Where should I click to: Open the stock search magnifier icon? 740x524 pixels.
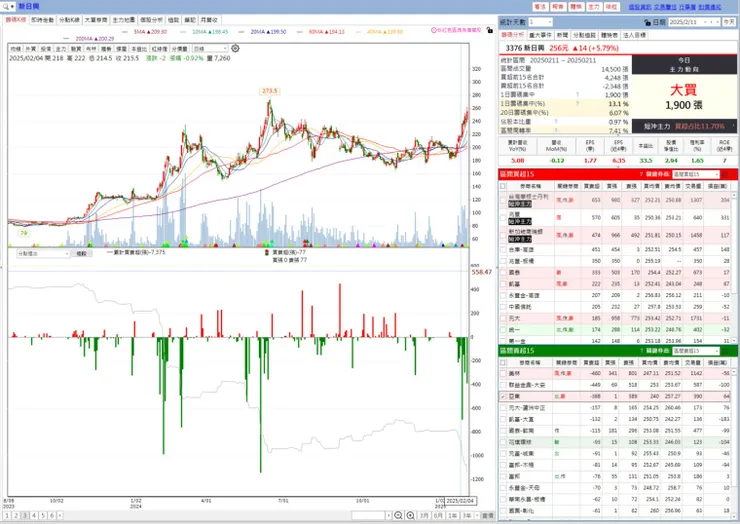[5, 7]
